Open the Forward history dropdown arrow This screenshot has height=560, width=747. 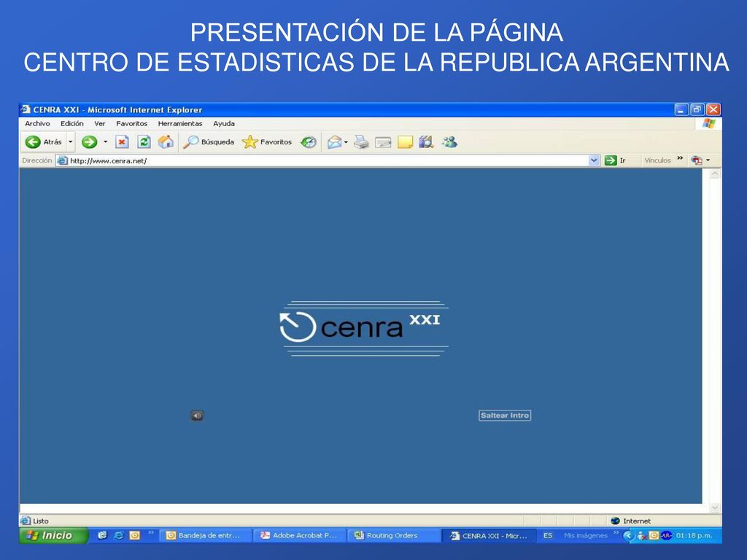coord(105,142)
